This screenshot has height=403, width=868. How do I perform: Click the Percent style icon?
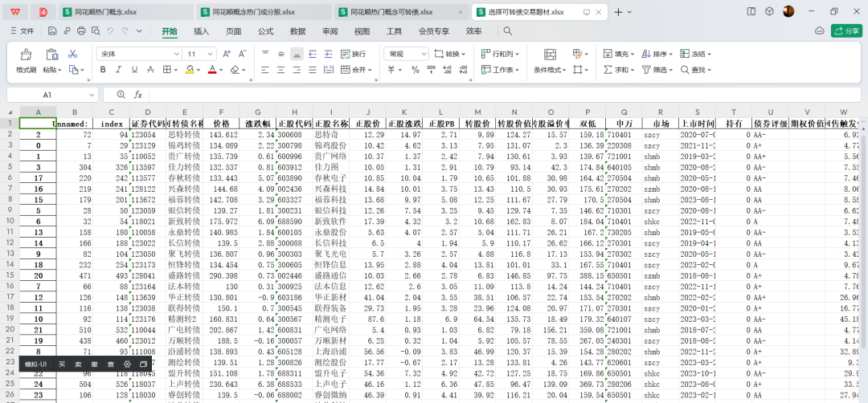(416, 70)
